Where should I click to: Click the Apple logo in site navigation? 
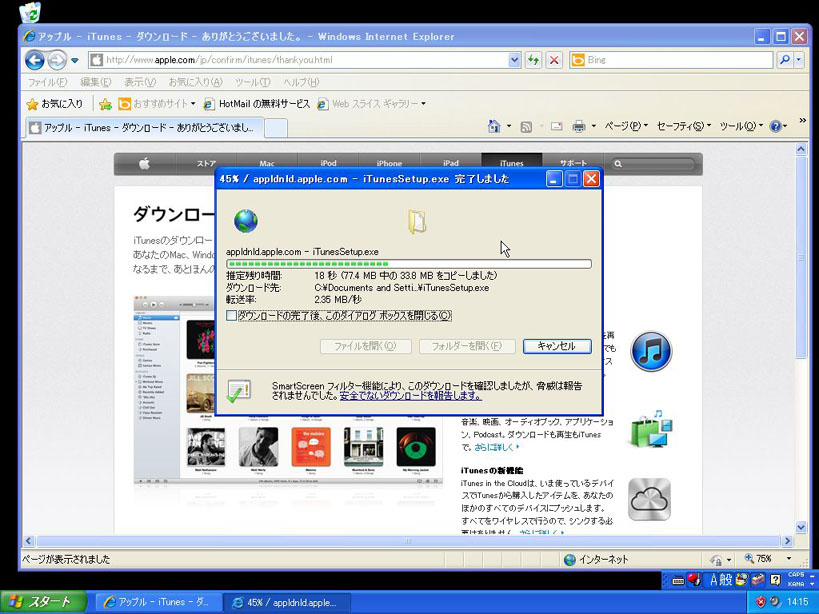pos(145,164)
